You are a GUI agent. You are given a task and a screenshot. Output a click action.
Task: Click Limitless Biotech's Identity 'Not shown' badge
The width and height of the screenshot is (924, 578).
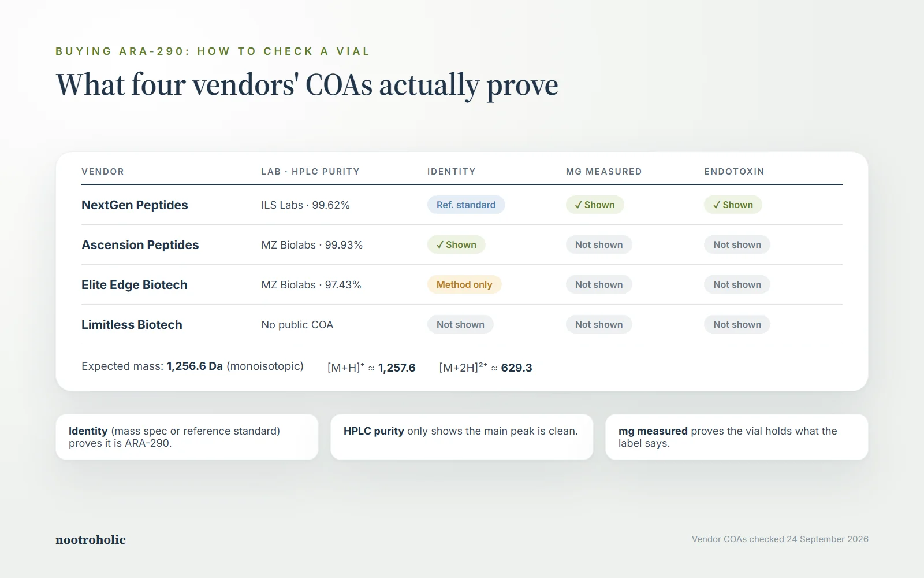(460, 324)
